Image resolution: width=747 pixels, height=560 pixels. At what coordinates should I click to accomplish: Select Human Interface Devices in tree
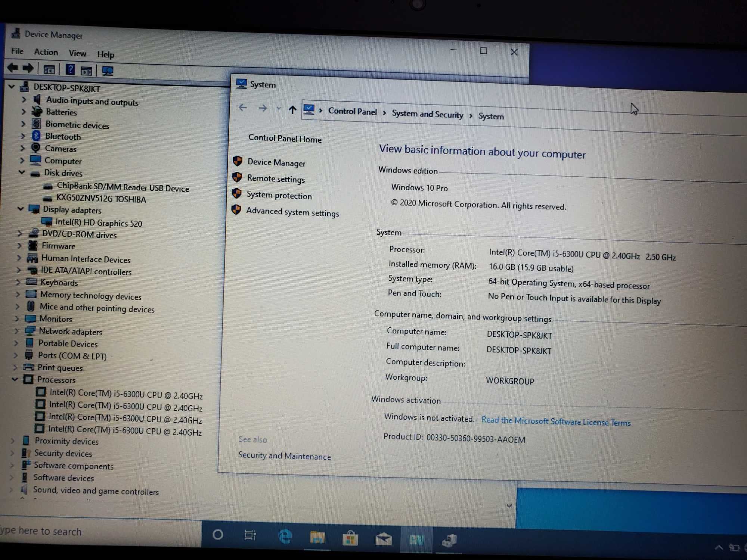tap(86, 259)
